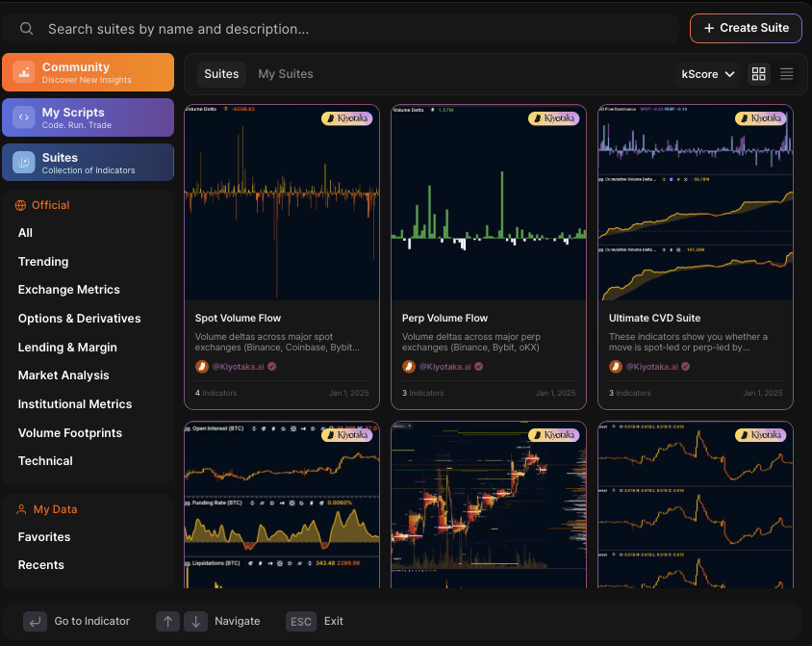
Task: Click the Kiyotaka badge on Spot Volume Flow card
Action: click(x=349, y=117)
